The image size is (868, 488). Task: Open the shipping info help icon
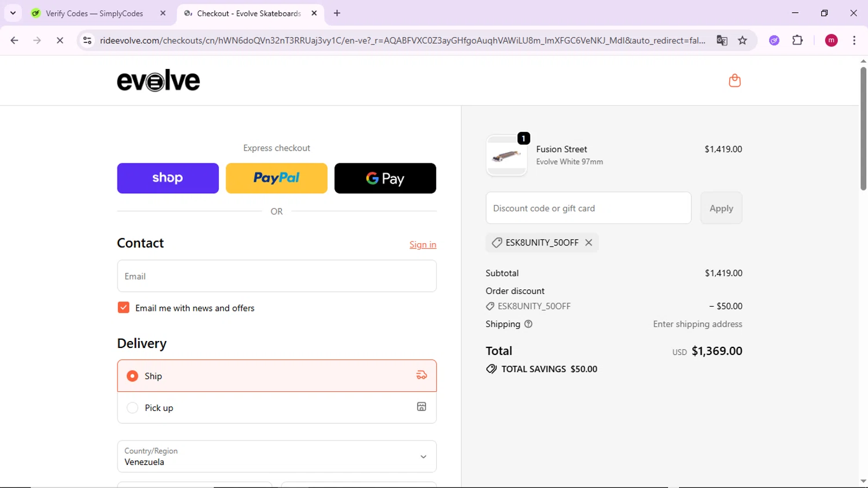click(x=528, y=324)
